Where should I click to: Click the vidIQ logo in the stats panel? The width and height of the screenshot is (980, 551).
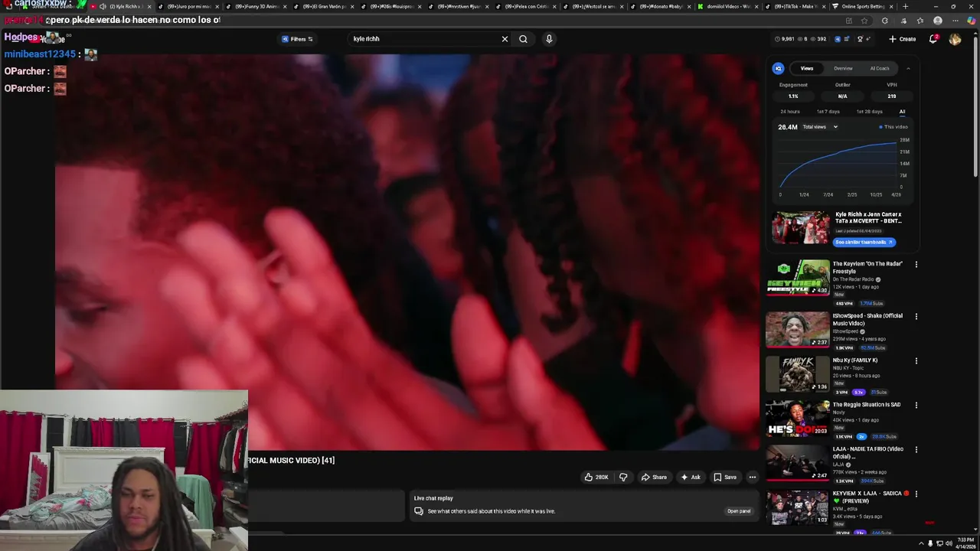778,68
